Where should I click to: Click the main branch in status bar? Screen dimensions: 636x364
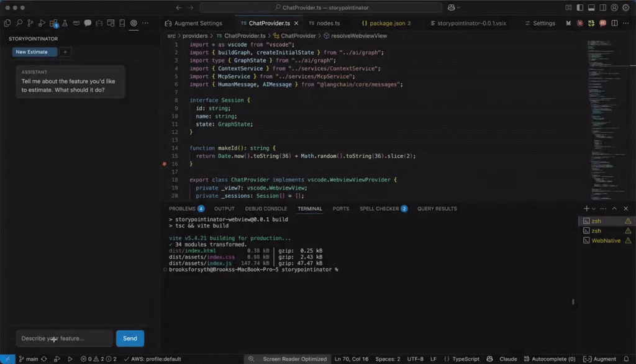(x=29, y=359)
